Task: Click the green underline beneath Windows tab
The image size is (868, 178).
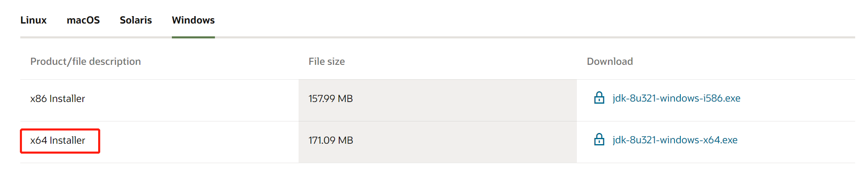Action: pos(193,37)
